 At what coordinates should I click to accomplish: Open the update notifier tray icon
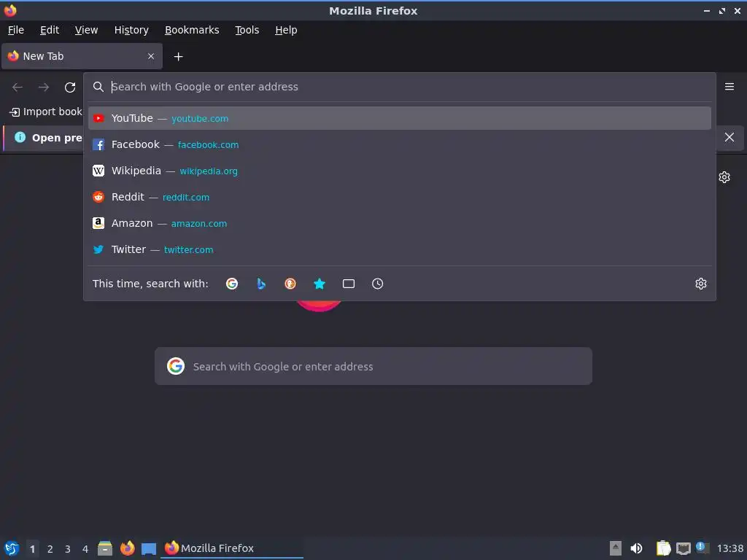click(x=703, y=548)
